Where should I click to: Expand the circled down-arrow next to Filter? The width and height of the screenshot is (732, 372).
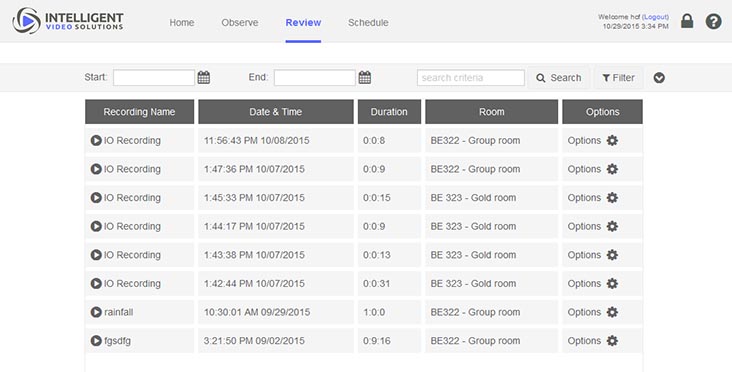point(659,78)
